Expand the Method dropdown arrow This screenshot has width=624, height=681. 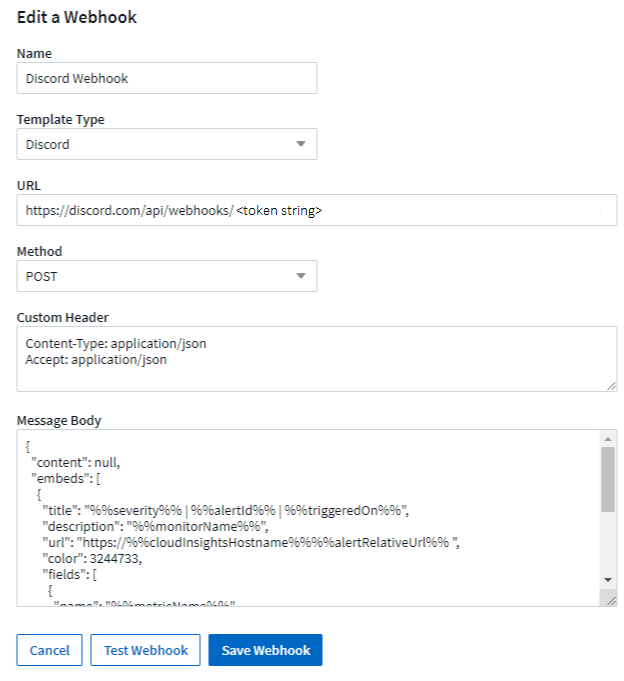(x=301, y=276)
